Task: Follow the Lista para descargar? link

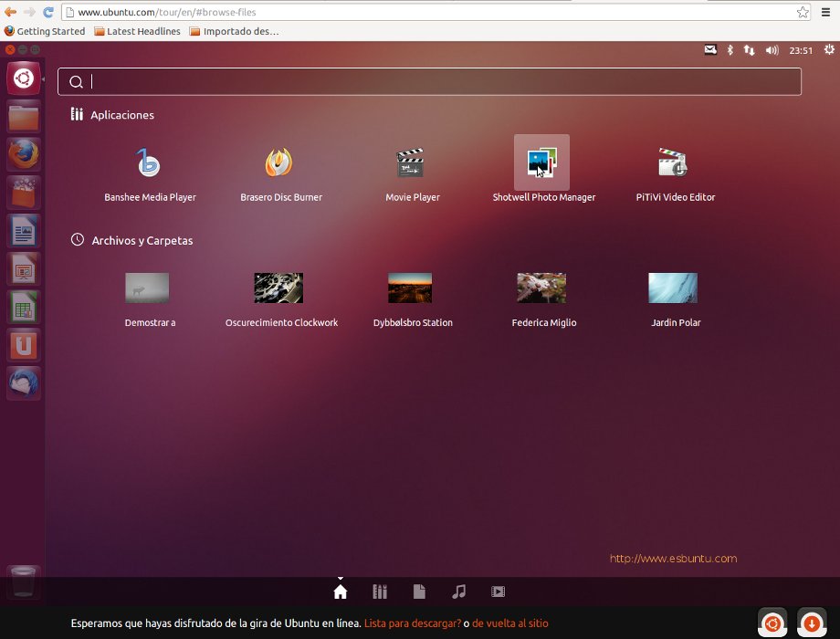Action: 413,623
